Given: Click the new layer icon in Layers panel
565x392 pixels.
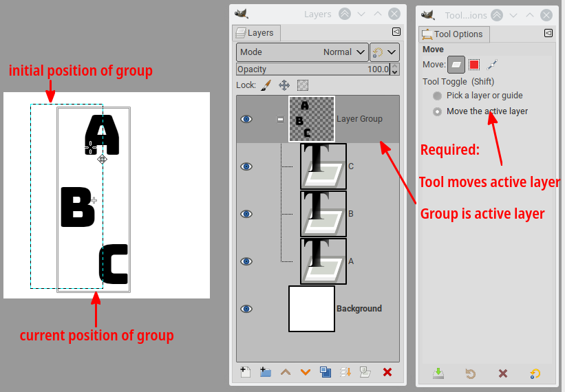Looking at the screenshot, I should click(x=246, y=372).
